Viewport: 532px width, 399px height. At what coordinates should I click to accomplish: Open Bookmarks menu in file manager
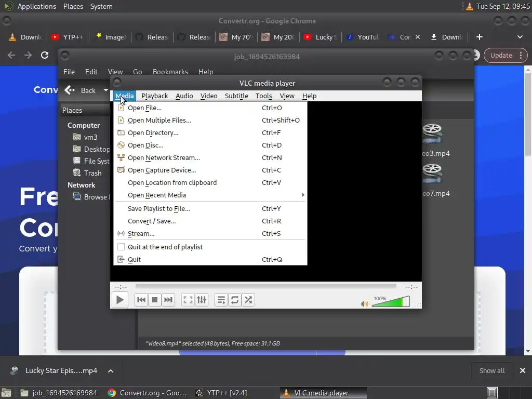click(x=170, y=72)
